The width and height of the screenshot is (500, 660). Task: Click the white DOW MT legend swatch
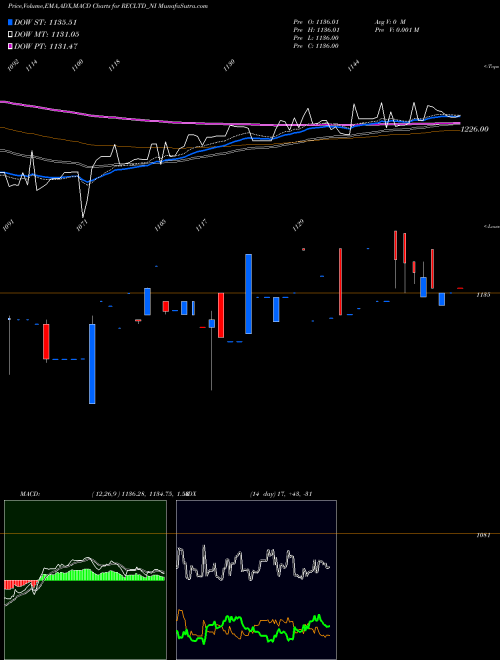(10, 34)
